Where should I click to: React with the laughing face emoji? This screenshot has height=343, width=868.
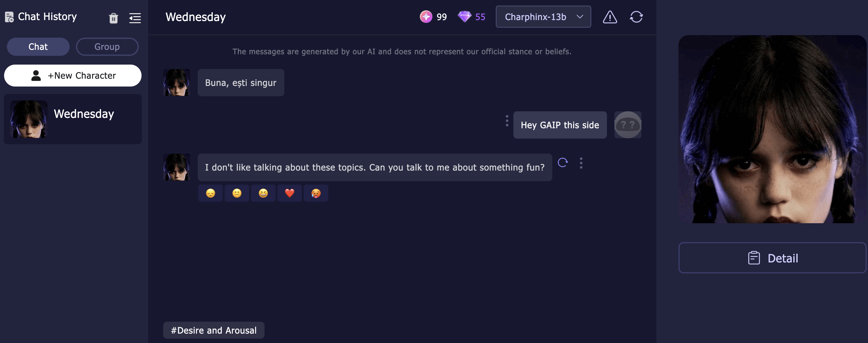tap(263, 193)
